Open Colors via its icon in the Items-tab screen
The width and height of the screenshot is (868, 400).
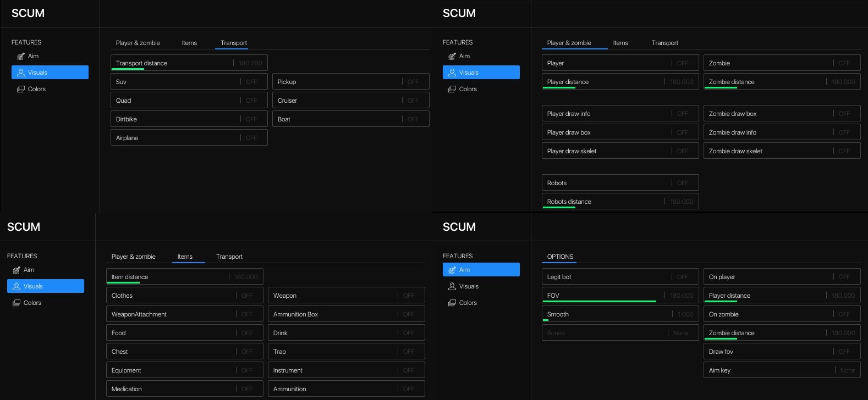click(x=17, y=303)
